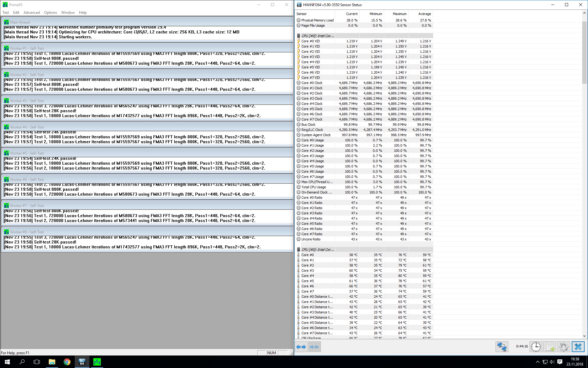The image size is (588, 368).
Task: Click the Worker #3 Self-Test window icon
Action: (6, 101)
